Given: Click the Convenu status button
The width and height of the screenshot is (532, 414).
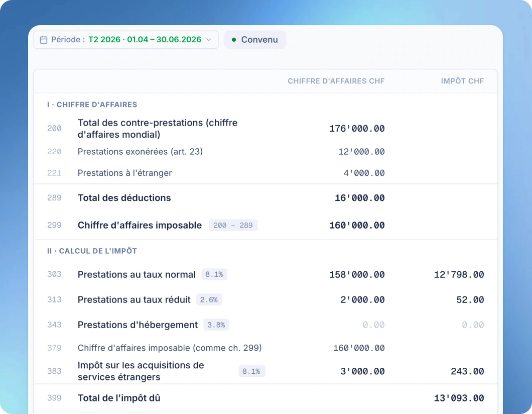Looking at the screenshot, I should (x=255, y=40).
